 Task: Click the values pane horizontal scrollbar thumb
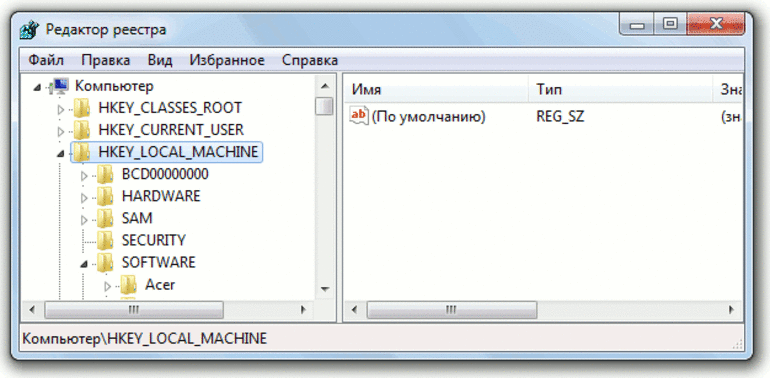point(452,310)
